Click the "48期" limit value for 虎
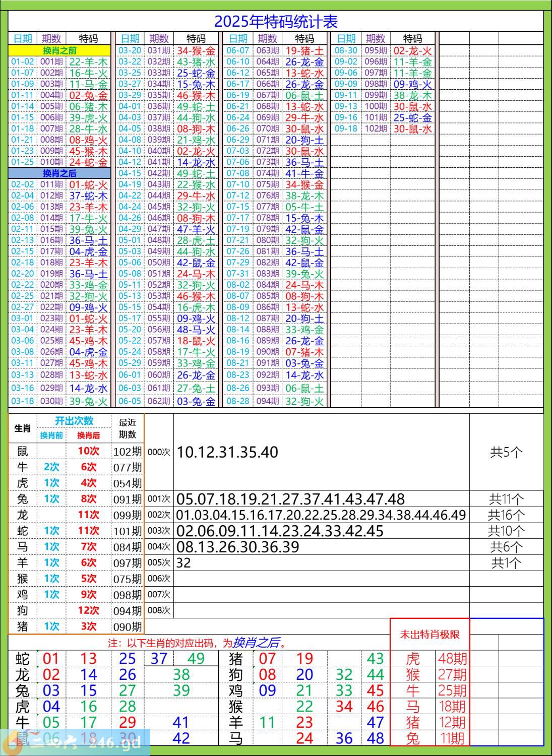552x756 pixels. (452, 658)
